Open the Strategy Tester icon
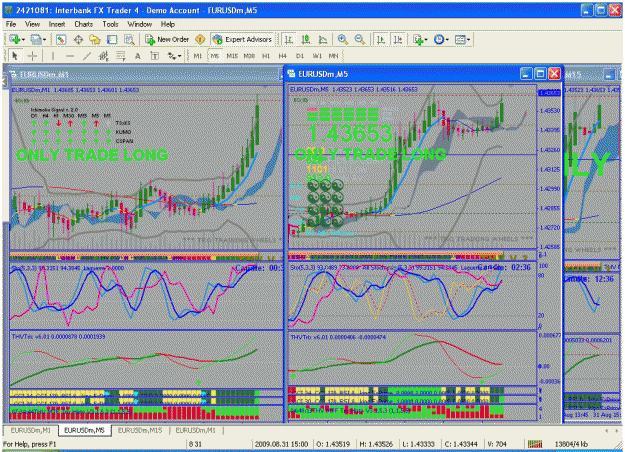This screenshot has width=625, height=452. [129, 39]
